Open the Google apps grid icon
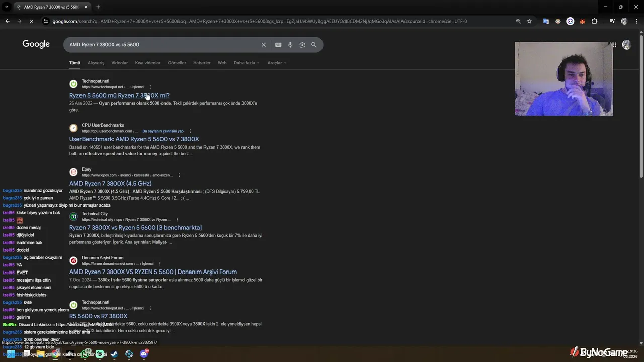 point(614,45)
